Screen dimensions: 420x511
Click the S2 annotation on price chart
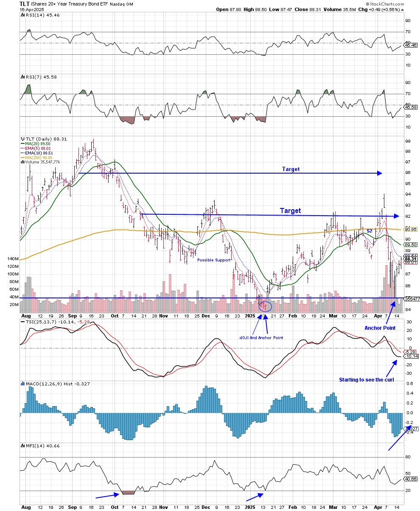[x=370, y=231]
